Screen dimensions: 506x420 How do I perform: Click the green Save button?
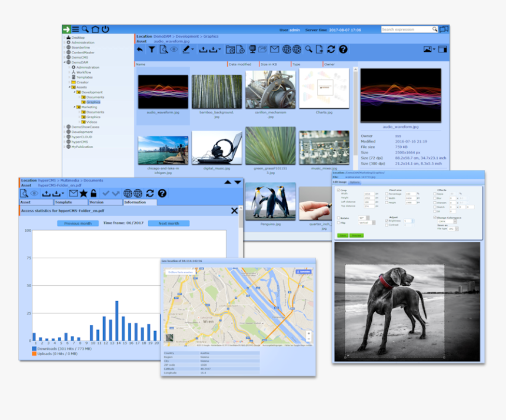click(342, 235)
